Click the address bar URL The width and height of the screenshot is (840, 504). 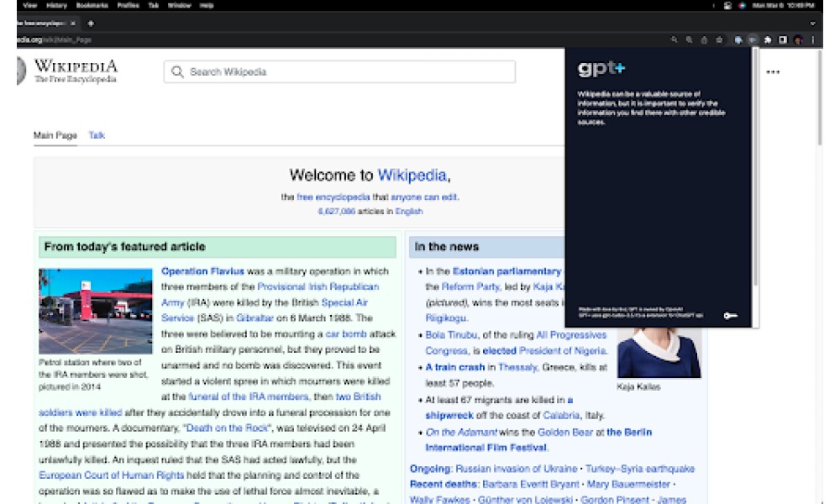(54, 39)
